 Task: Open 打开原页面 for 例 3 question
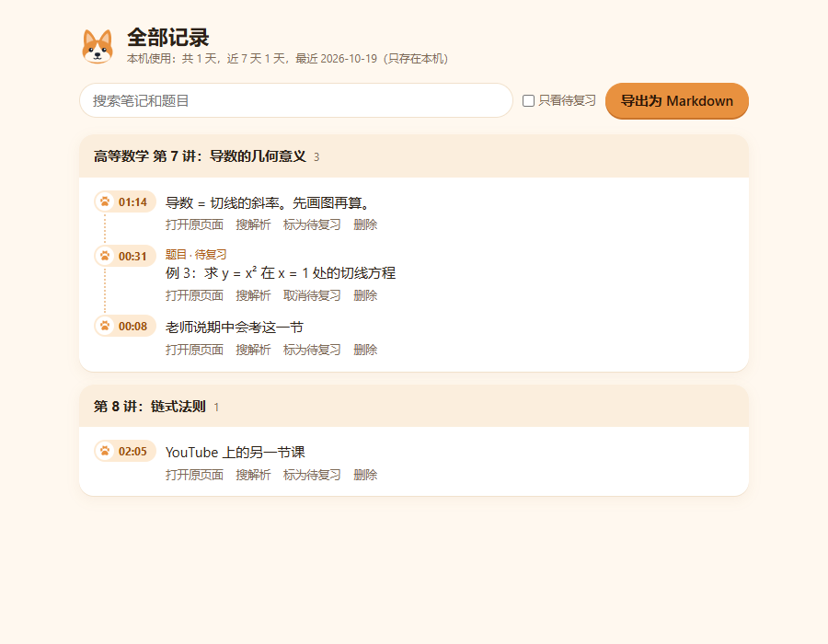(194, 295)
